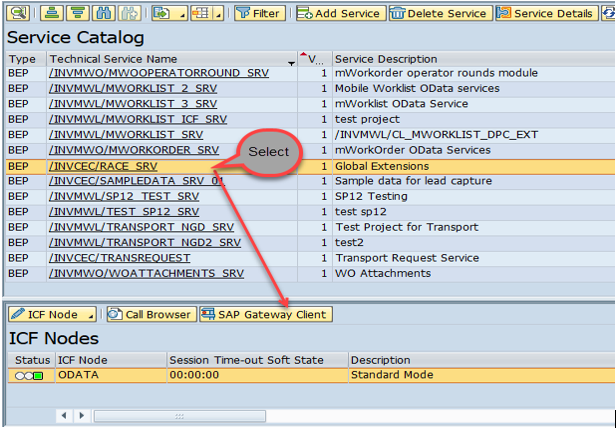Open the Filter tool
Viewport: 616px width, 428px height.
click(x=258, y=13)
